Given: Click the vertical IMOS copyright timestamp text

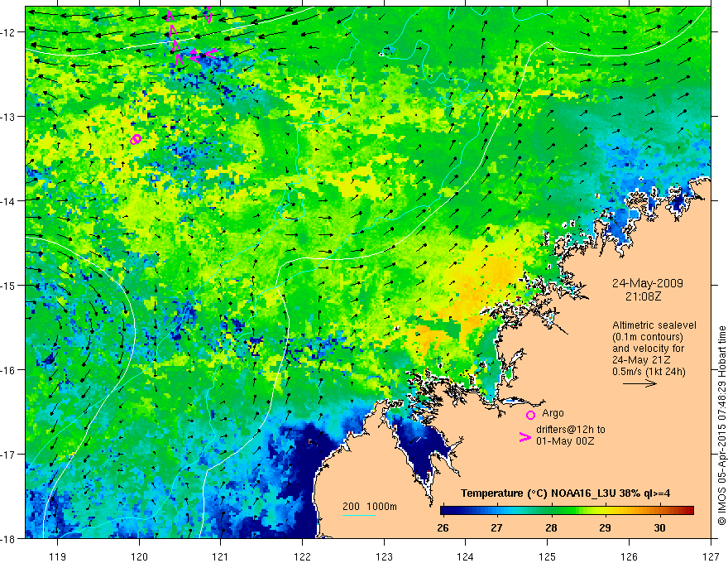Looking at the screenshot, I should click(x=721, y=426).
